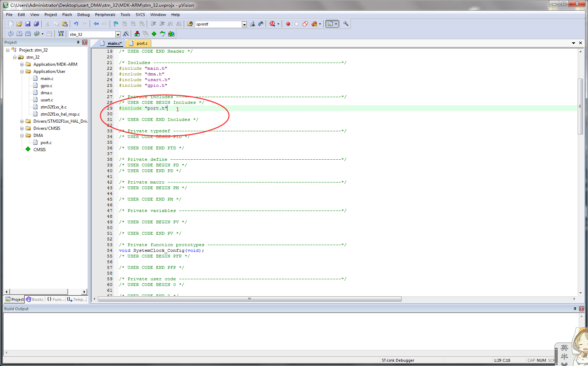Viewport: 588px width, 366px height.
Task: Select stm32f1xx_it.c in the tree
Action: [x=53, y=107]
